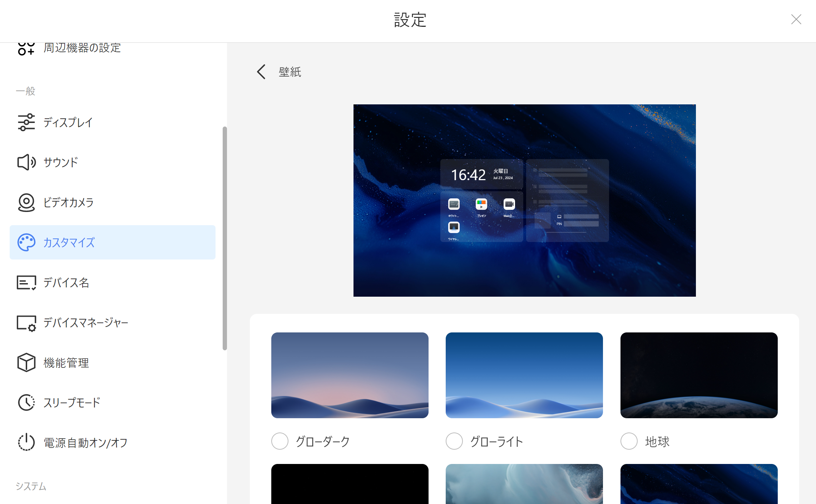816x504 pixels.
Task: Open 周辺機器の設定 menu item
Action: tap(82, 48)
